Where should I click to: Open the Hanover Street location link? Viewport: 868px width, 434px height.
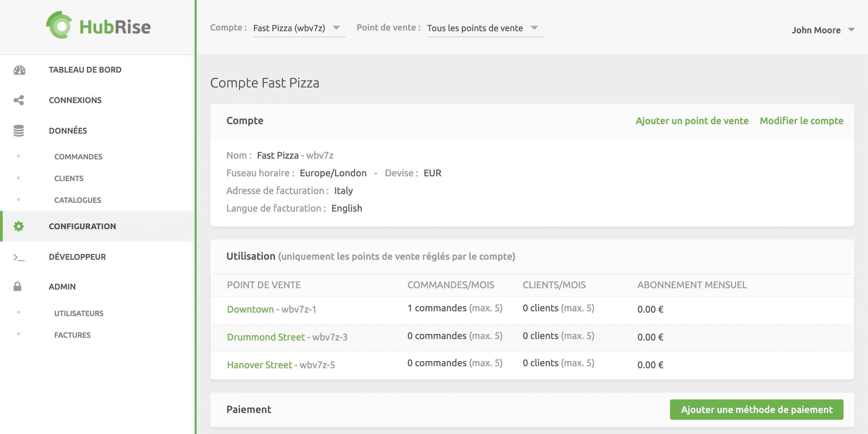click(259, 365)
